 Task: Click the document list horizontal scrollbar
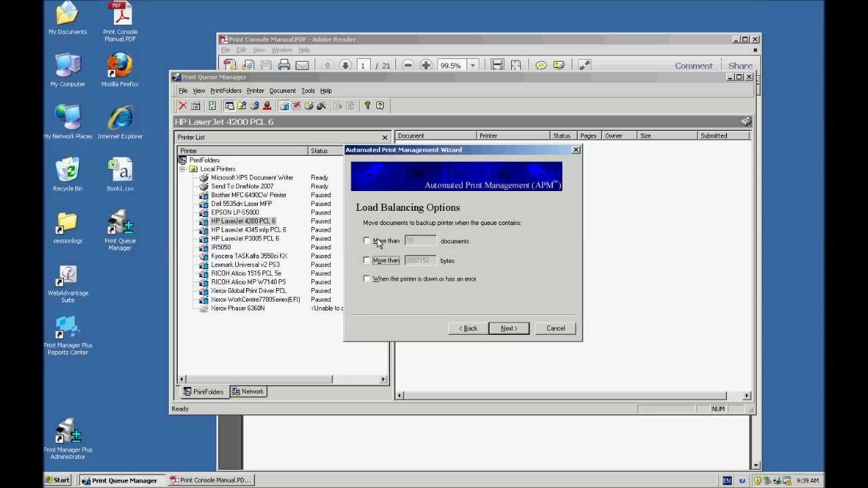tap(573, 395)
